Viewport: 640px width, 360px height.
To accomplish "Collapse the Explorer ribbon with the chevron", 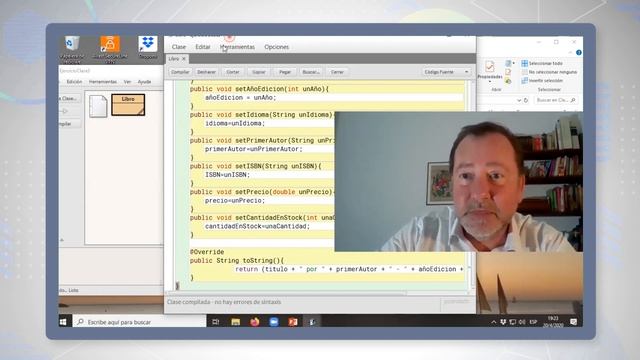I will click(571, 53).
